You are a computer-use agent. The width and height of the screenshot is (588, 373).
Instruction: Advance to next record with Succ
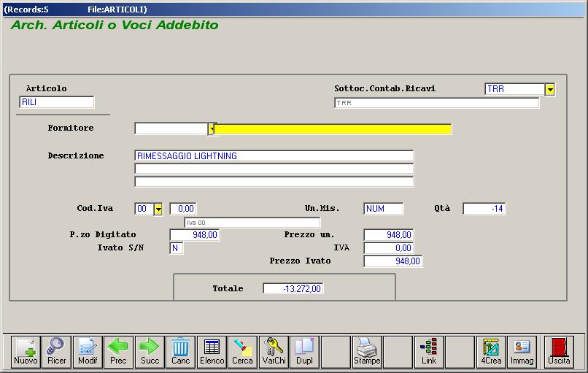click(150, 352)
